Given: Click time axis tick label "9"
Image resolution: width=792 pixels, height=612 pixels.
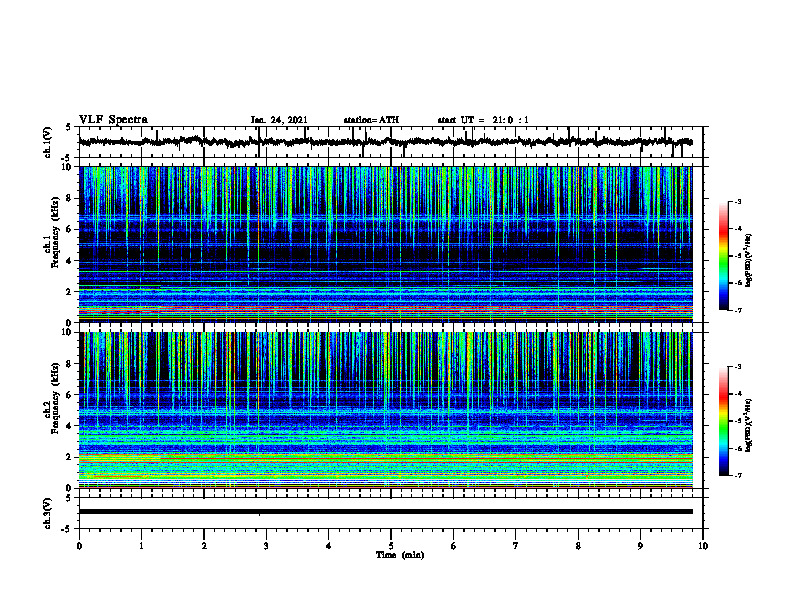Looking at the screenshot, I should [x=640, y=546].
